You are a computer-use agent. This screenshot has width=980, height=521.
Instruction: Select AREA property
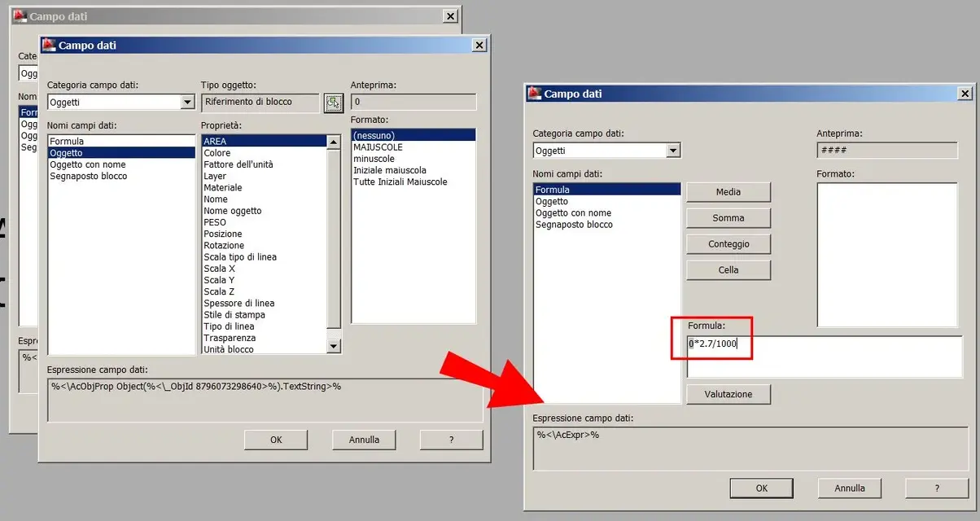coord(264,142)
